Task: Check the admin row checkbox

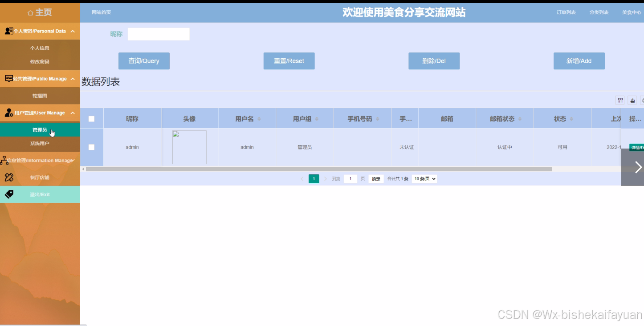Action: pos(91,147)
